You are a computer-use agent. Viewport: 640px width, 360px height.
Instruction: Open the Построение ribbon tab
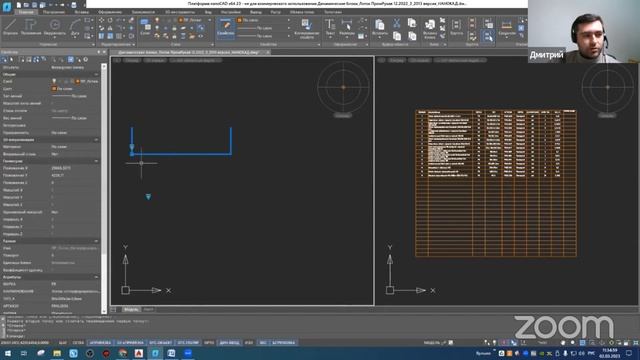point(53,12)
